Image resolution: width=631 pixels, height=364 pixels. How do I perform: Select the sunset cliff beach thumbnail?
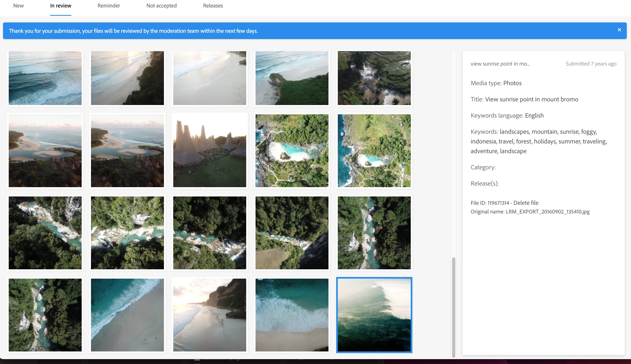[x=210, y=315]
